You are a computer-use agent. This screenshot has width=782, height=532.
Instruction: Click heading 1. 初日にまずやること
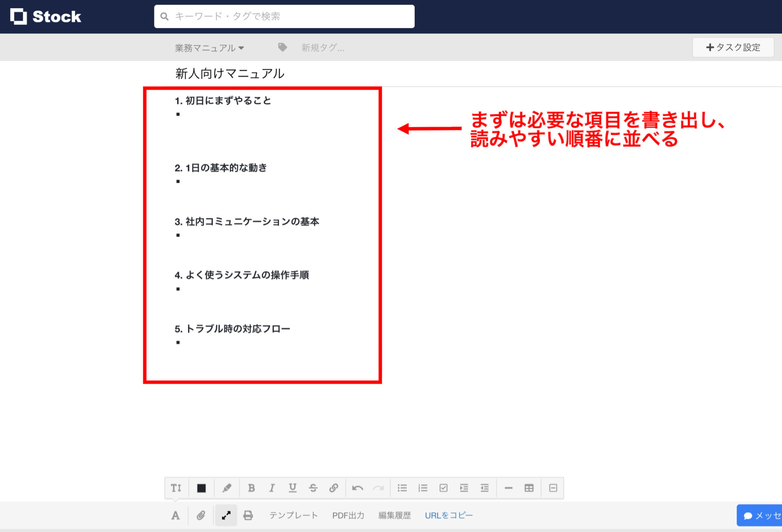pyautogui.click(x=223, y=101)
